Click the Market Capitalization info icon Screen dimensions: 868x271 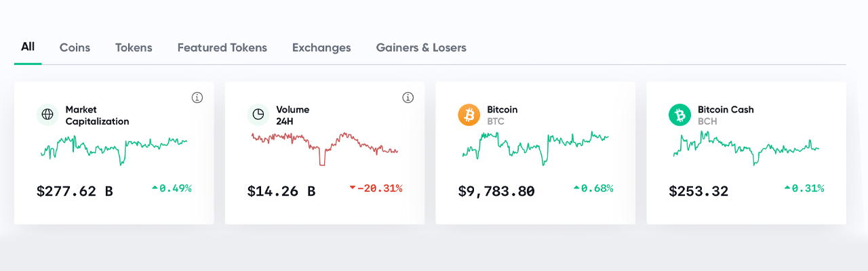coord(197,98)
